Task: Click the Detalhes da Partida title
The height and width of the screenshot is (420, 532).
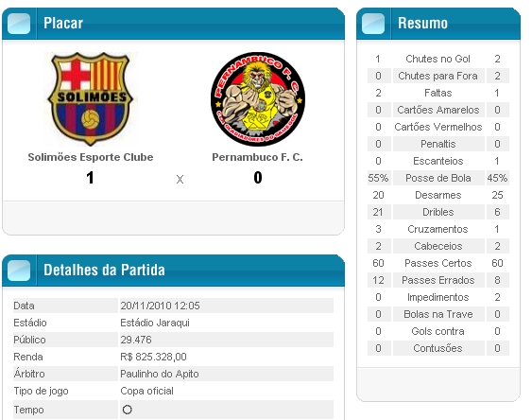Action: coord(104,270)
